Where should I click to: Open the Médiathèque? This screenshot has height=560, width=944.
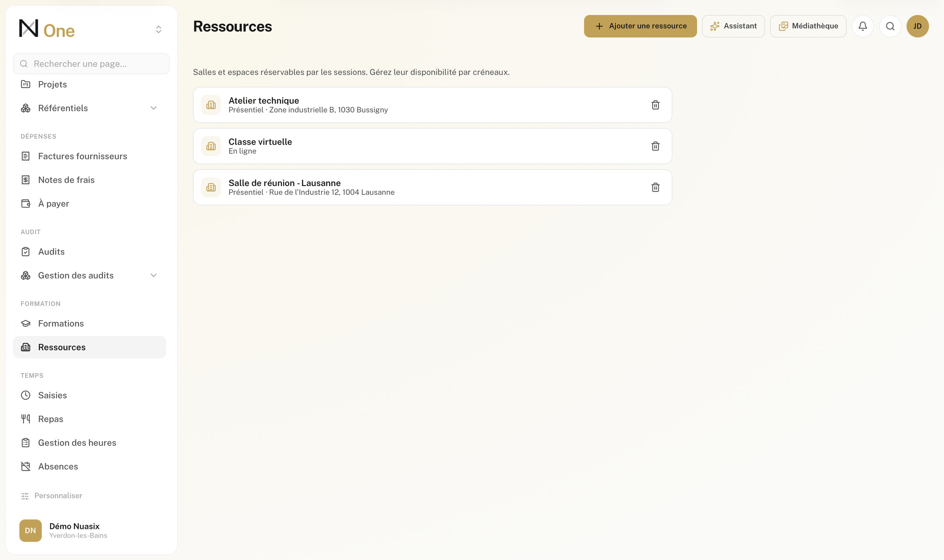click(808, 26)
